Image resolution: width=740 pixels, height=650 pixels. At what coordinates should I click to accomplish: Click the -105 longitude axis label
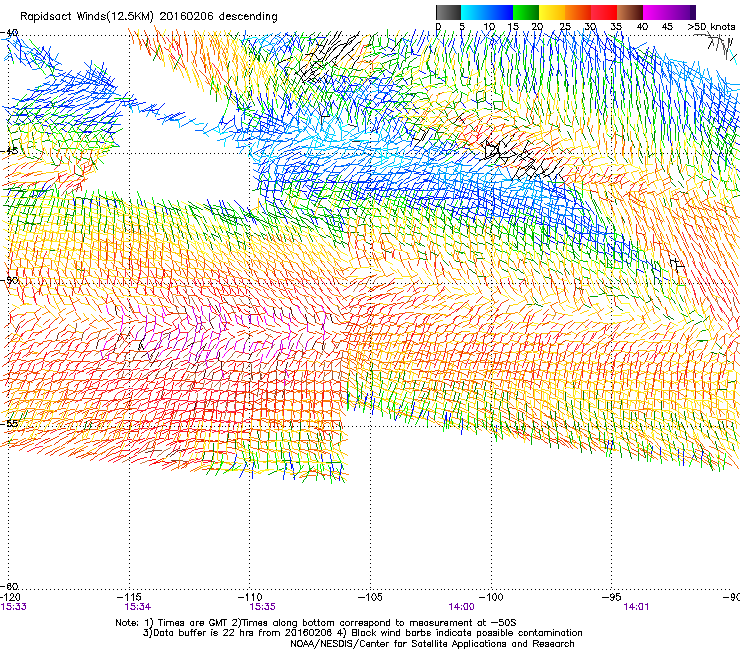(370, 598)
